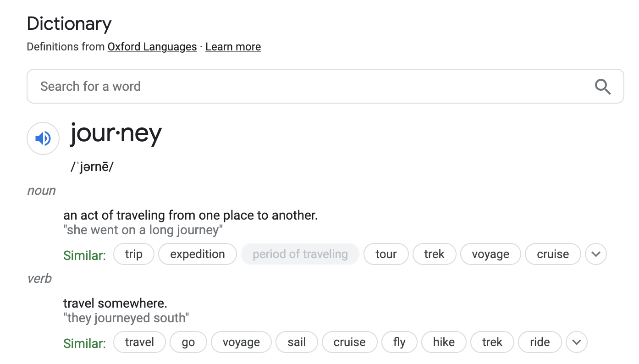Select the 'trip' synonym chip

(x=134, y=254)
